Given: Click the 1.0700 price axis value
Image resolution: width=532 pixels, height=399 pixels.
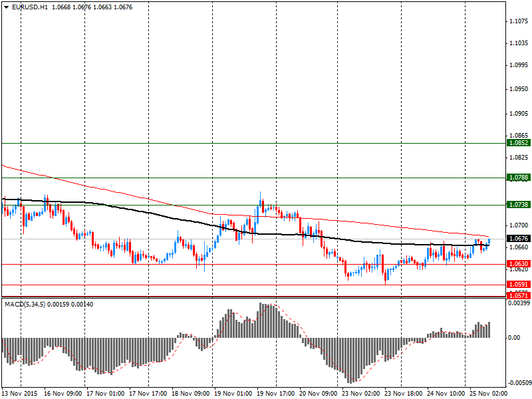Looking at the screenshot, I should click(x=519, y=225).
